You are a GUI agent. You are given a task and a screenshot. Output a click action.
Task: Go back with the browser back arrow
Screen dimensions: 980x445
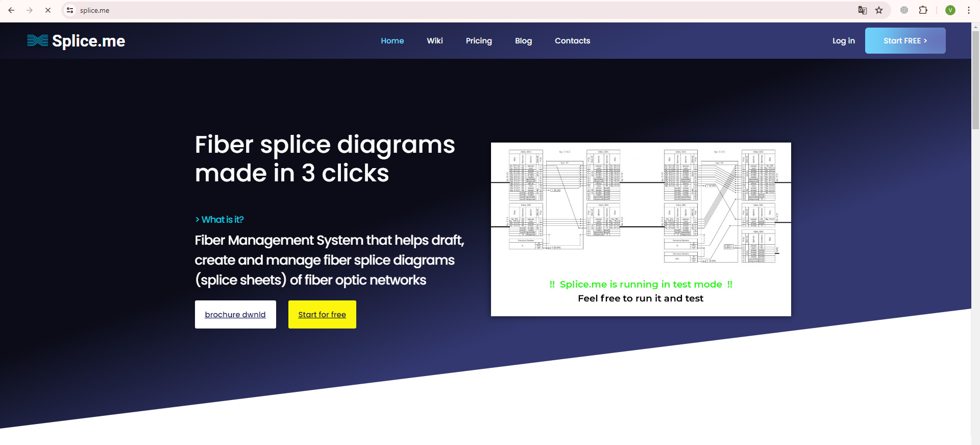coord(11,10)
